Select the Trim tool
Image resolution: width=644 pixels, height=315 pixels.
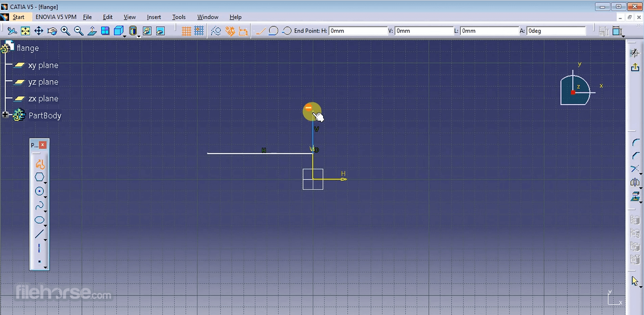(x=635, y=169)
